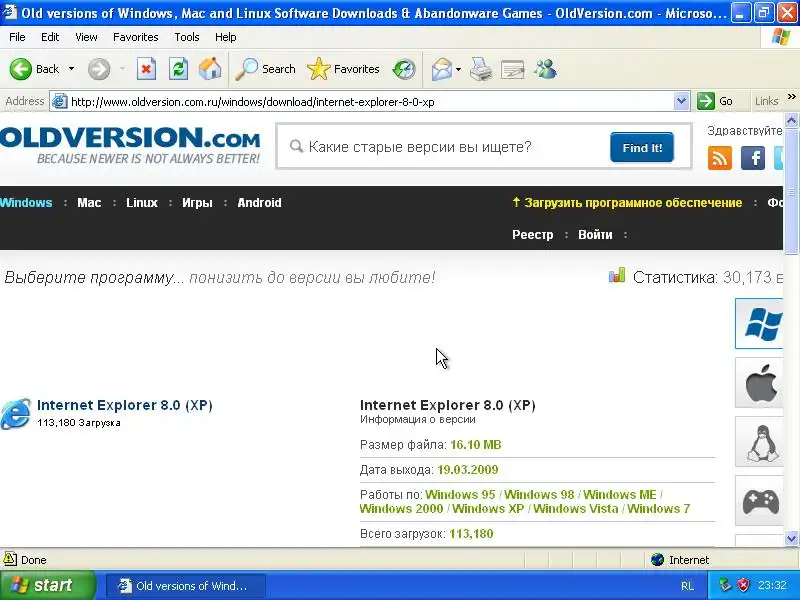Click the Find It! button
Image resolution: width=800 pixels, height=600 pixels.
tap(642, 147)
